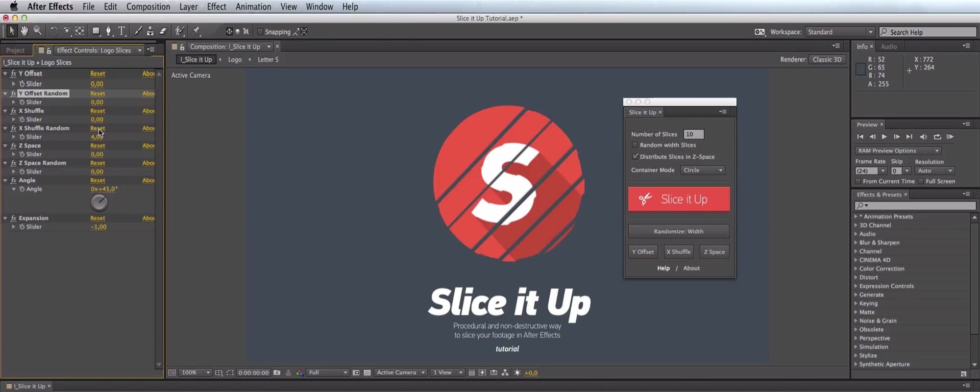The width and height of the screenshot is (980, 392).
Task: Enable the Snapping checkbox
Action: click(260, 32)
